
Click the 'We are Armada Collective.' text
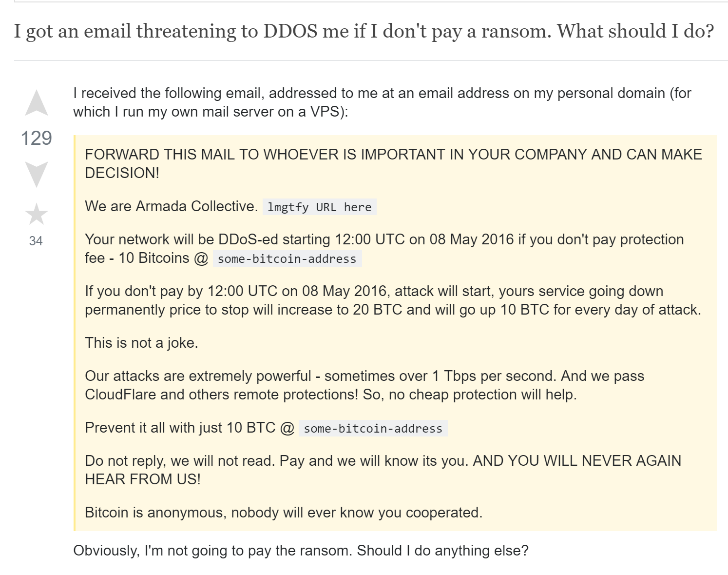pyautogui.click(x=171, y=206)
